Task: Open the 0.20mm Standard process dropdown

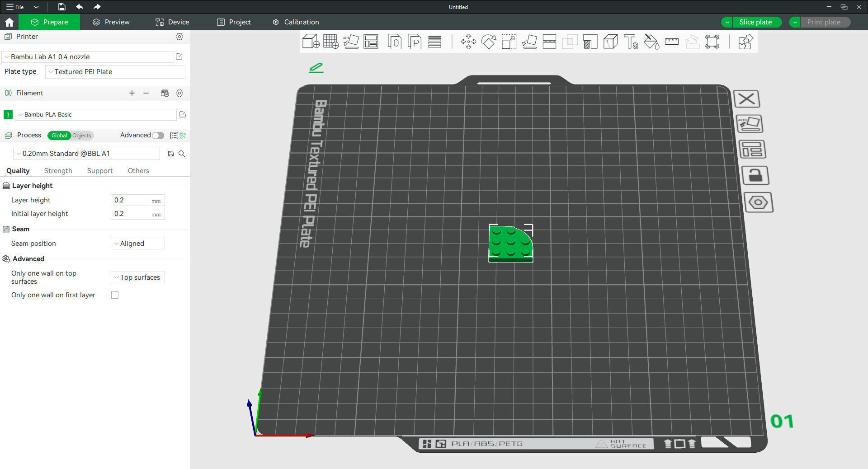Action: click(x=86, y=154)
